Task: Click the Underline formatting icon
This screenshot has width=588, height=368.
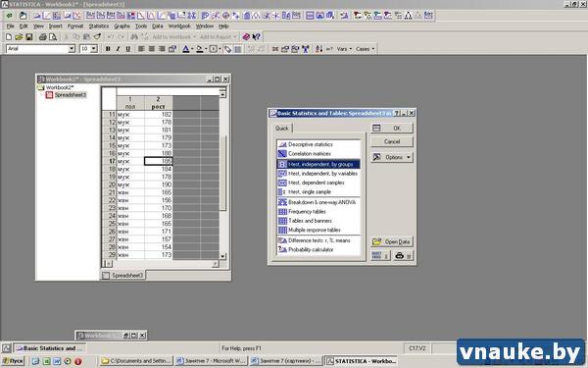Action: click(x=127, y=49)
